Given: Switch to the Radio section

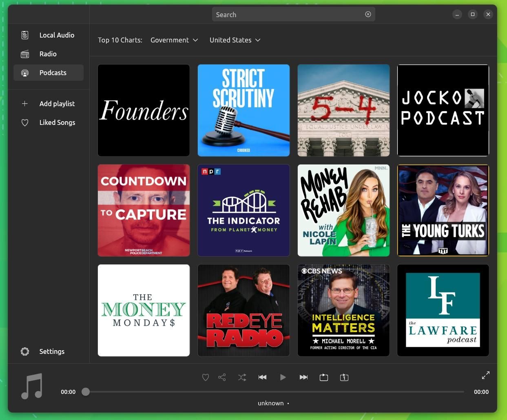Looking at the screenshot, I should pyautogui.click(x=48, y=53).
